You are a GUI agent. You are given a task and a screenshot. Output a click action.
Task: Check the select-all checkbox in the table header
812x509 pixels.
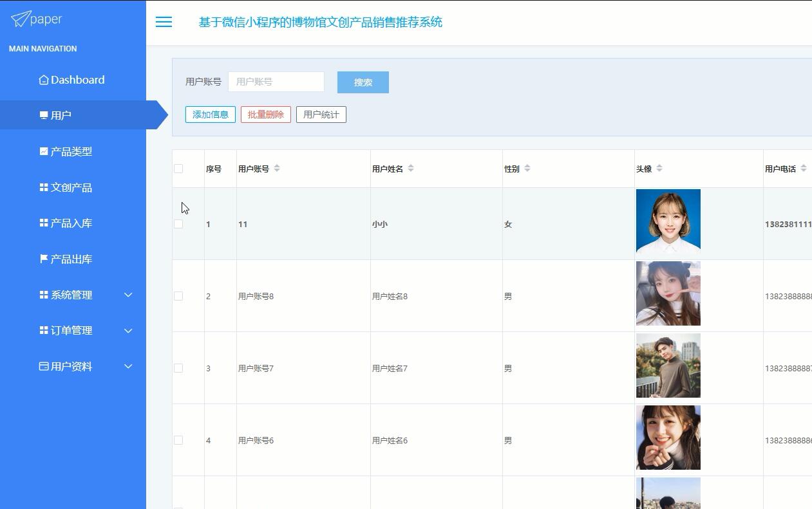point(178,168)
